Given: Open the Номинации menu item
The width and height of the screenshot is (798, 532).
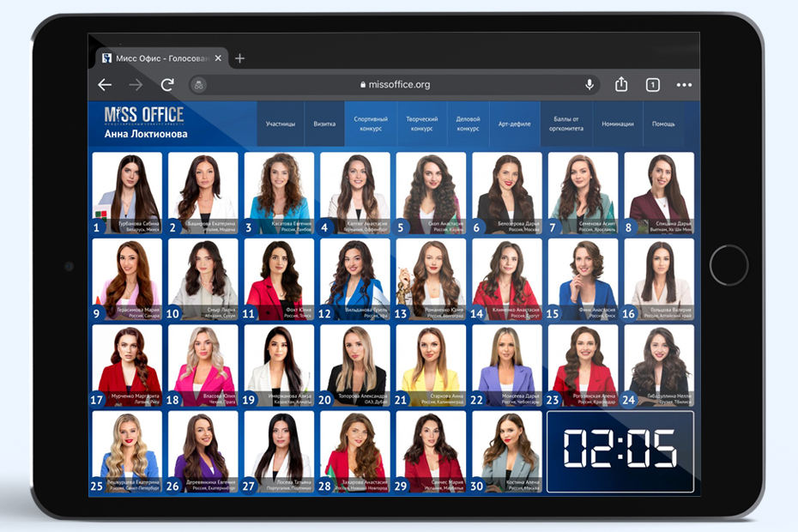Looking at the screenshot, I should [618, 124].
